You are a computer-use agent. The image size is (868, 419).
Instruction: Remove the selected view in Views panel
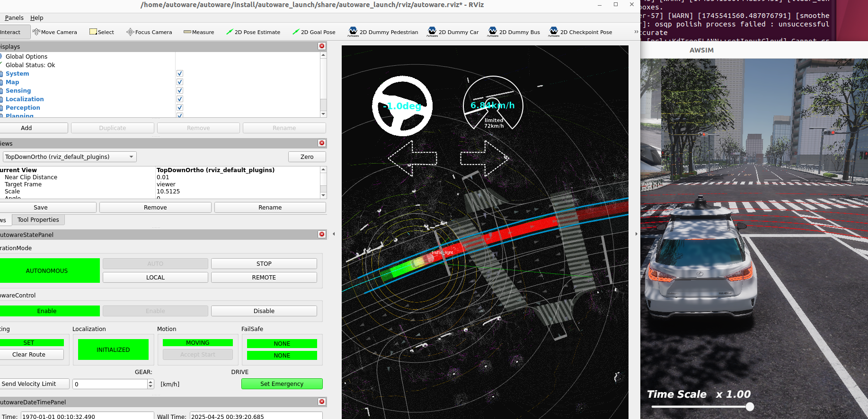click(x=155, y=207)
